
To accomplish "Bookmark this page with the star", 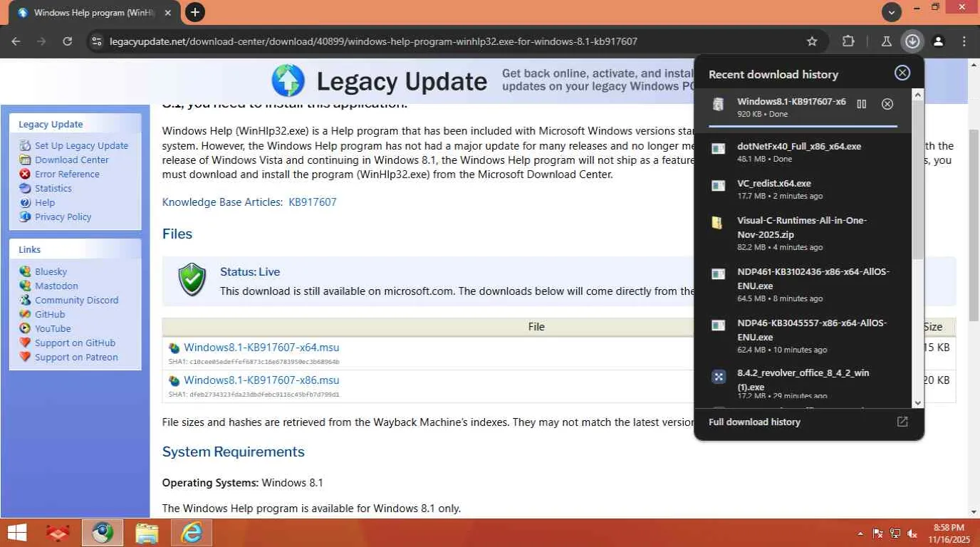I will [x=812, y=41].
